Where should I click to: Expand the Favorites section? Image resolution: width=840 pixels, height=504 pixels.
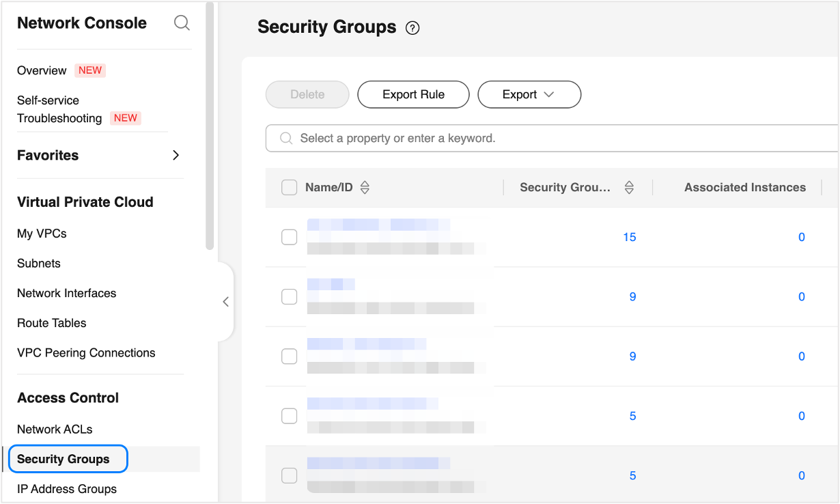coord(176,155)
